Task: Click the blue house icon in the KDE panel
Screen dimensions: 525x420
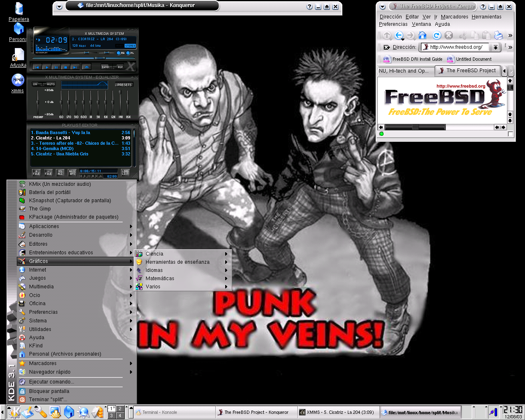Action: coord(69,412)
